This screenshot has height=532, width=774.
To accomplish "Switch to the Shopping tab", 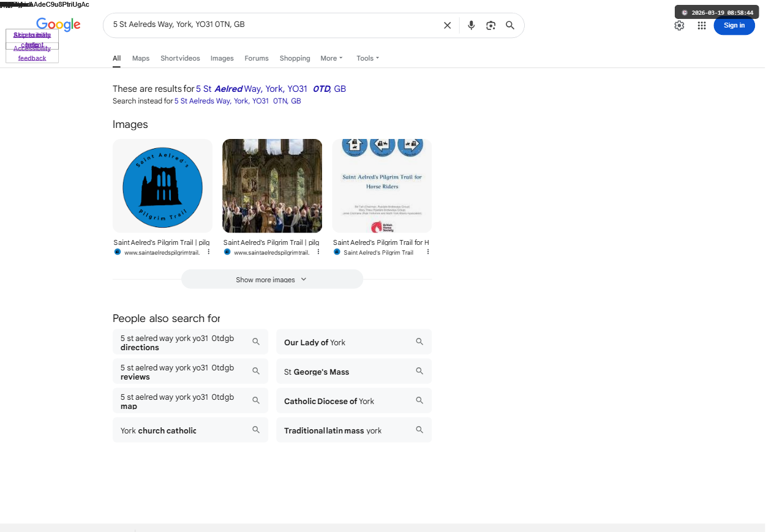I will 295,58.
